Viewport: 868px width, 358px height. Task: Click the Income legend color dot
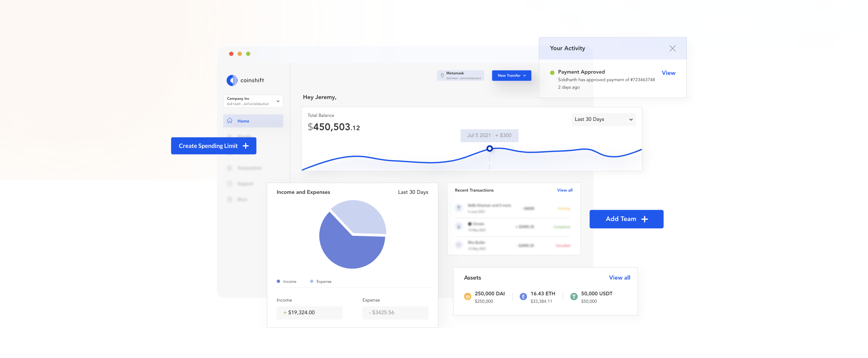278,281
